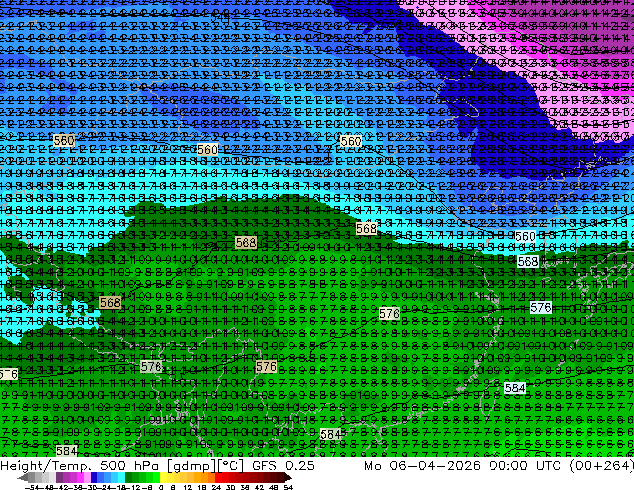This screenshot has height=490, width=634.
Task: Click the dark blue swatch on the temperature scale
Action: tap(94, 477)
